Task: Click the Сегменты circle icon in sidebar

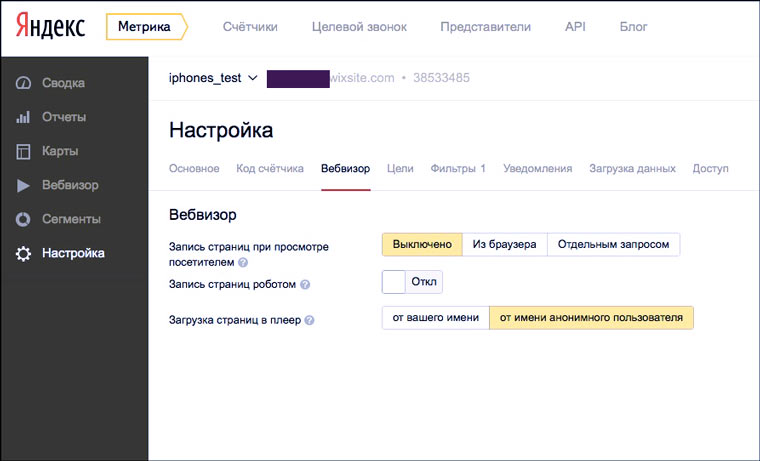Action: [x=23, y=219]
